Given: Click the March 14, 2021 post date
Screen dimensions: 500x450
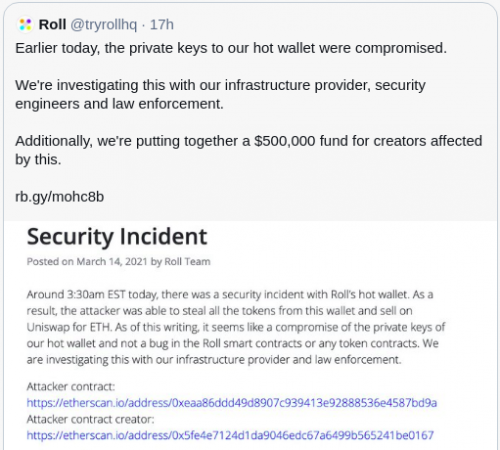Looking at the screenshot, I should (112, 262).
